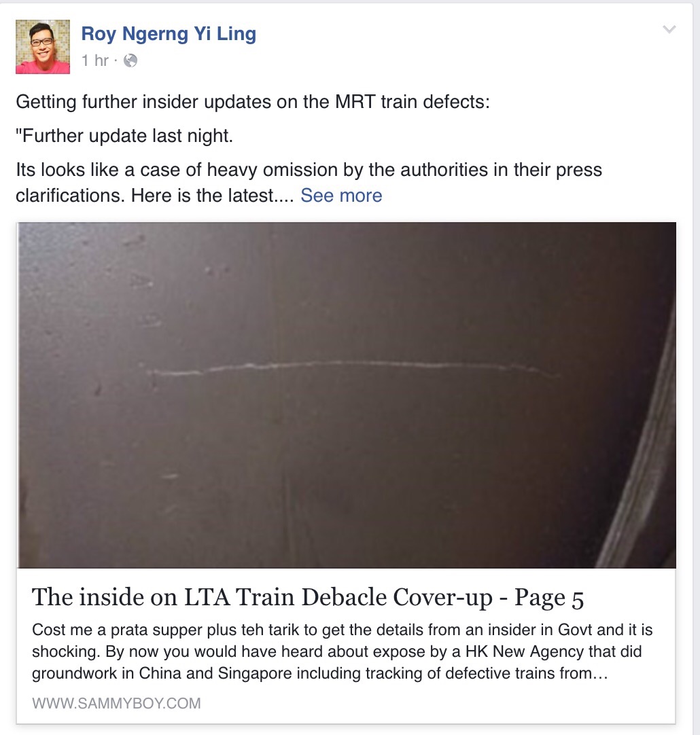
Task: Click the "Further update last night." line
Action: (124, 136)
